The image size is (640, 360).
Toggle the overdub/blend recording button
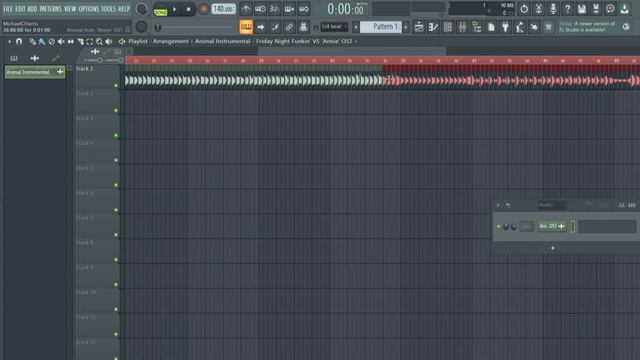click(x=289, y=9)
